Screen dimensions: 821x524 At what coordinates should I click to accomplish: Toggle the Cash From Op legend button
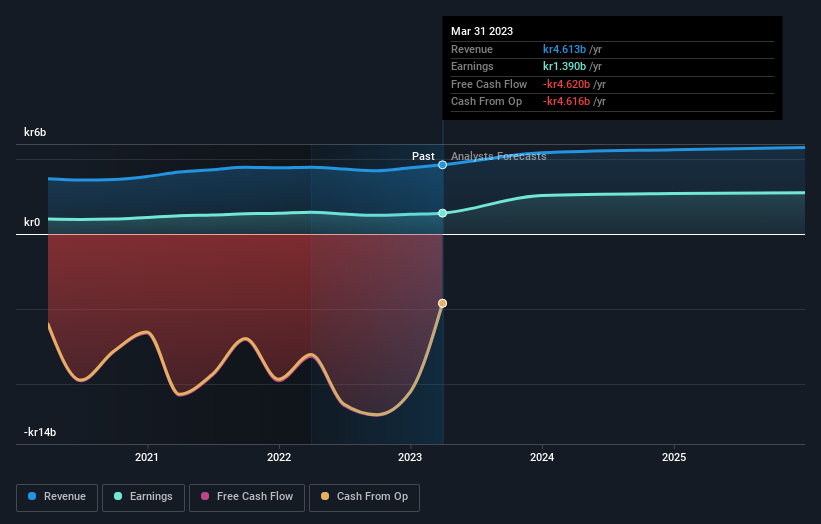coord(364,497)
